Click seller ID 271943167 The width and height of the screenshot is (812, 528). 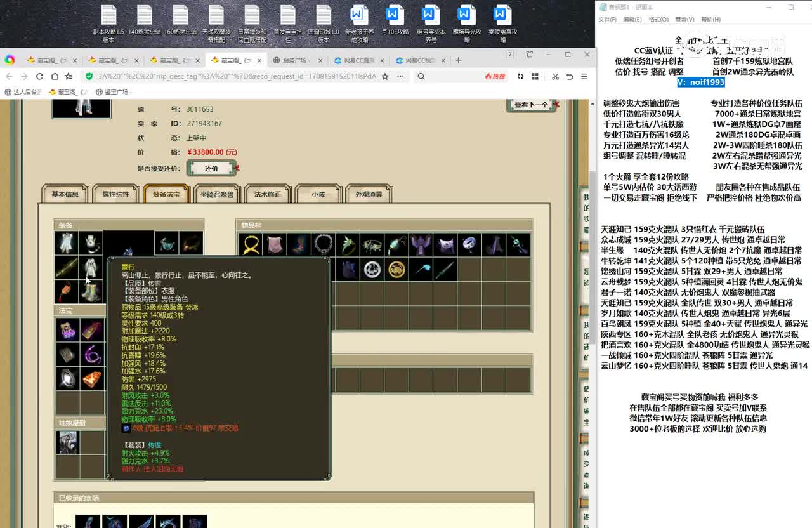point(204,124)
